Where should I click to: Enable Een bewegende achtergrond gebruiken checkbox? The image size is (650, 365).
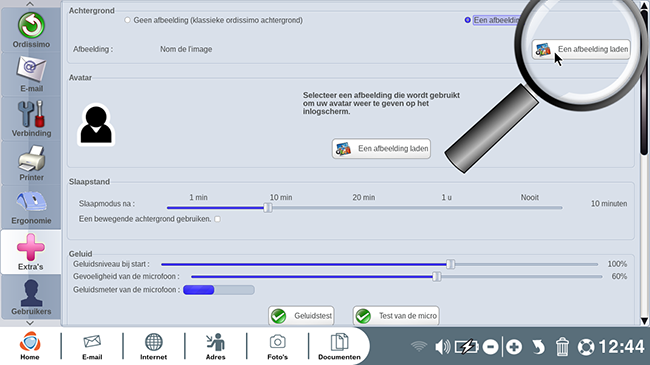218,219
